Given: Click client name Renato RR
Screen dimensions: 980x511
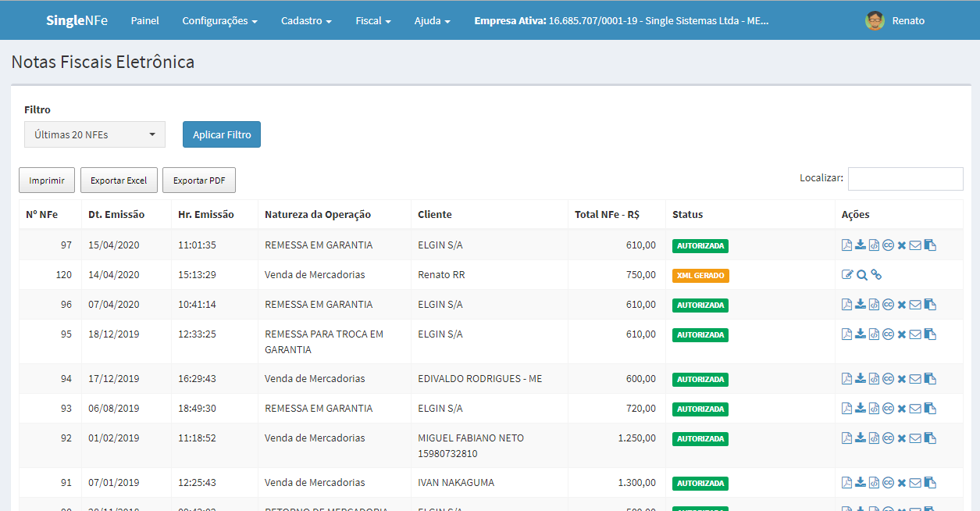Looking at the screenshot, I should click(x=441, y=275).
